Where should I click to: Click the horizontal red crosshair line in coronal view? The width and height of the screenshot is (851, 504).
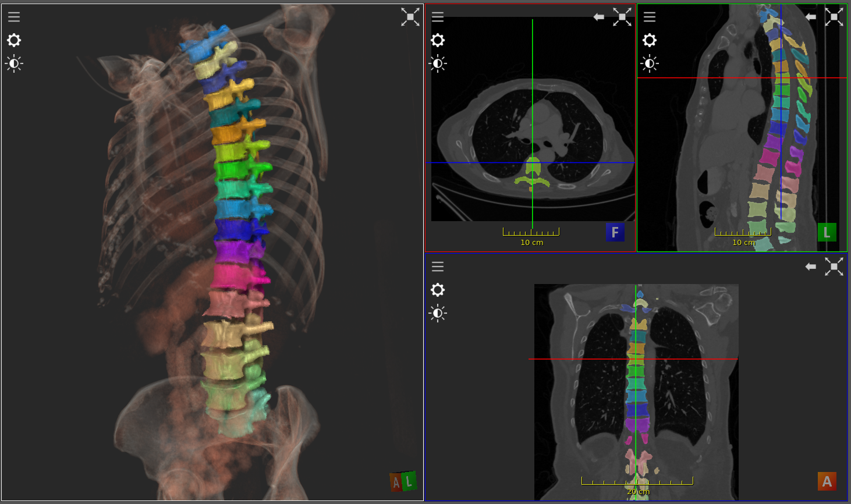tap(633, 359)
